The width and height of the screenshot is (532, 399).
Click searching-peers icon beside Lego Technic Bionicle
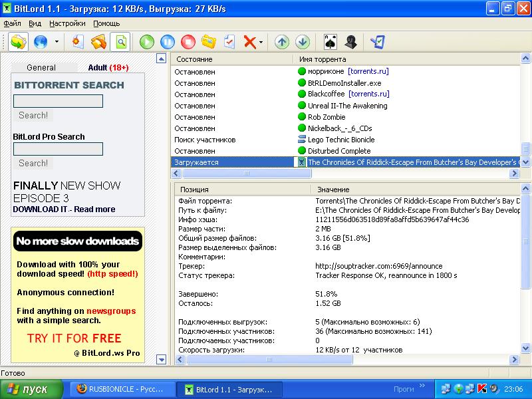tap(302, 139)
